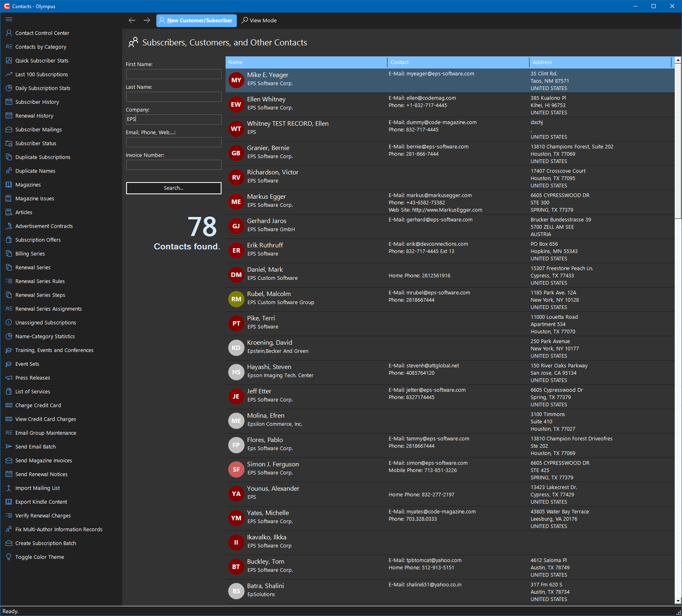This screenshot has height=616, width=682.
Task: Select Batra, Shalini contact
Action: tap(450, 592)
